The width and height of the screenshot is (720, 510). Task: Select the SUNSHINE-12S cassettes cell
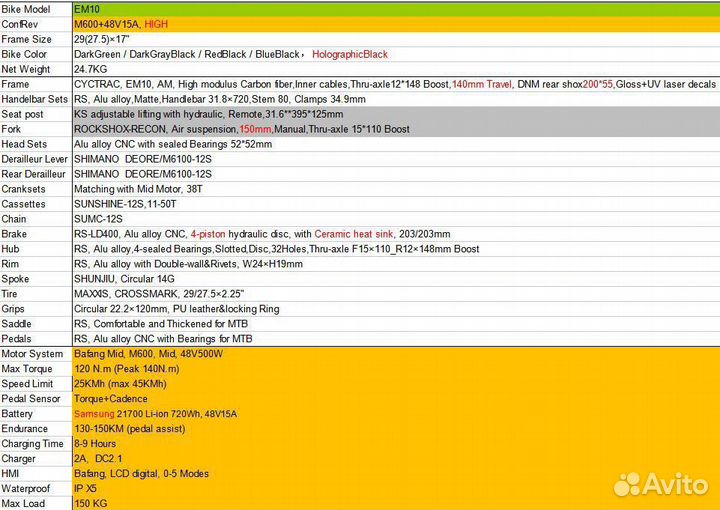click(x=395, y=204)
